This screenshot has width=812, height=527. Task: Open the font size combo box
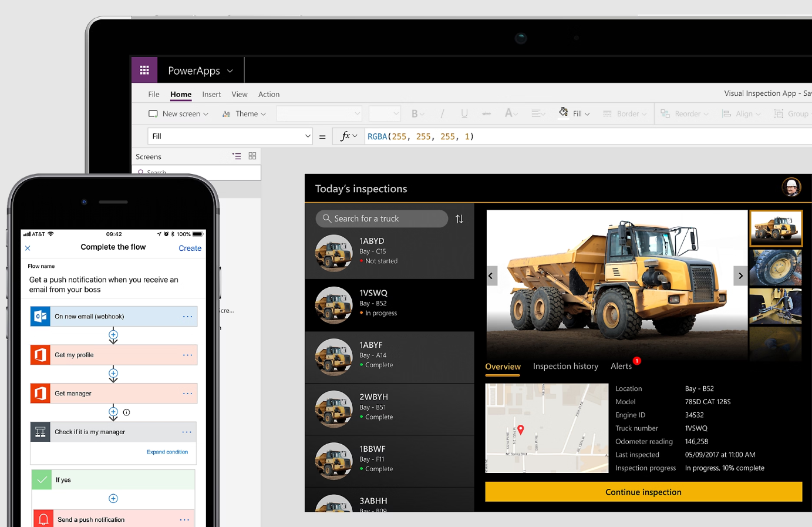pyautogui.click(x=385, y=113)
